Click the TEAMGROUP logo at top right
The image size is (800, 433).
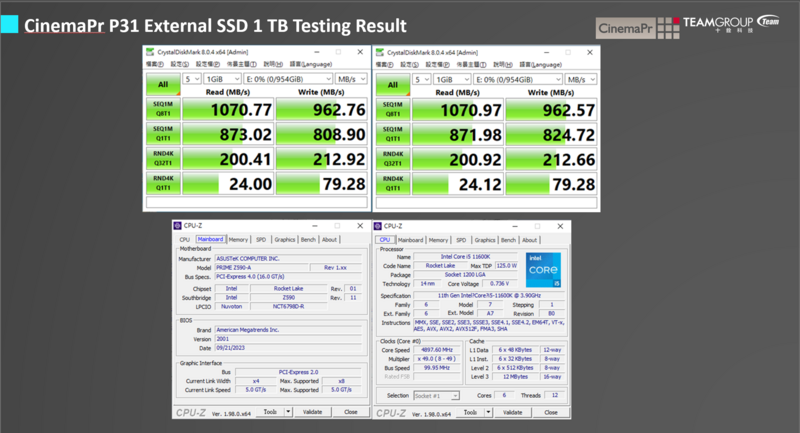731,23
